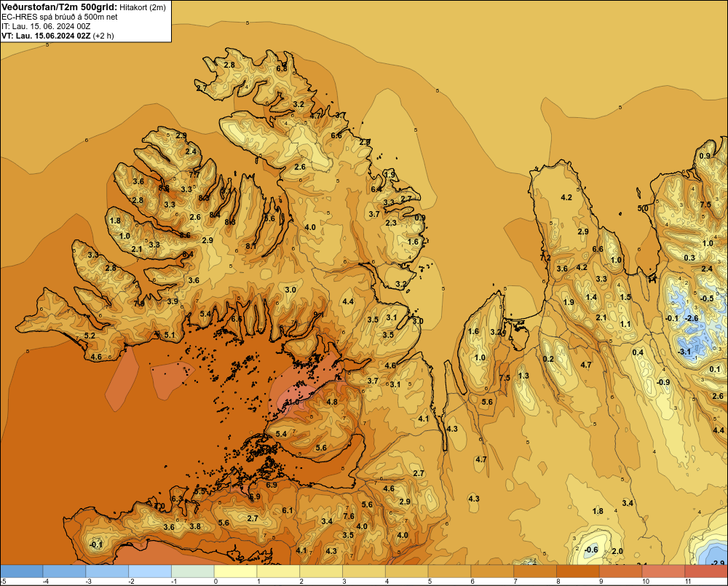The image size is (728, 586).
Task: Click the legend label '11'
Action: coord(688,582)
